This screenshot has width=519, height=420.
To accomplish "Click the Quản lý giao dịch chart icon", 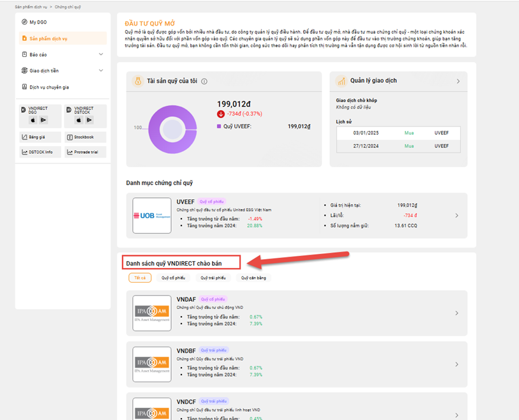I will tap(342, 81).
